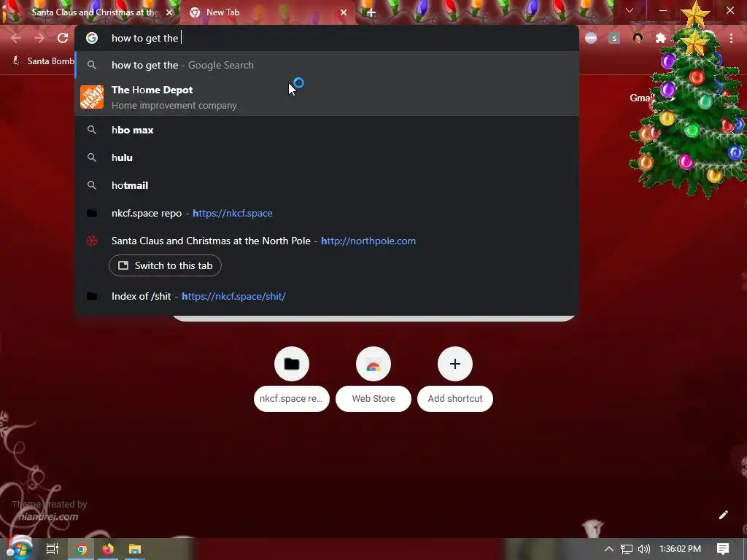Screen dimensions: 747x560
Task: Select the 'hulu' suggestion
Action: (327, 157)
